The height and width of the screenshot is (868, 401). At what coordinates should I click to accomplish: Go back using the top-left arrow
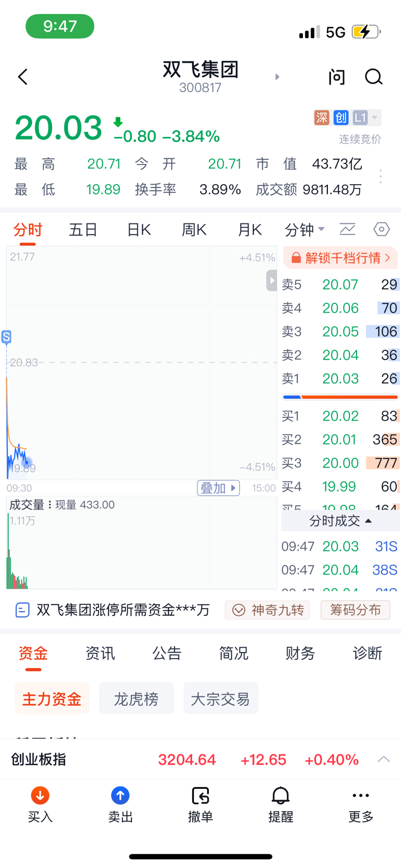point(23,77)
